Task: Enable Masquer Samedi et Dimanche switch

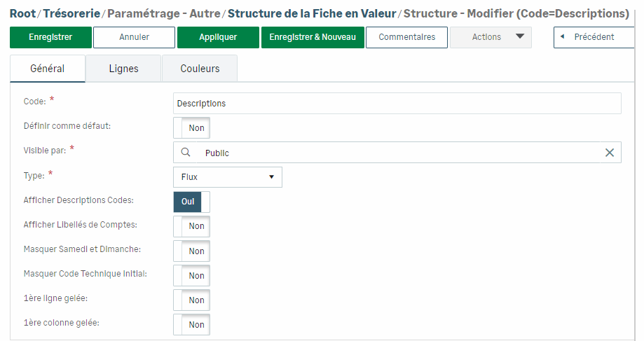Action: tap(191, 251)
